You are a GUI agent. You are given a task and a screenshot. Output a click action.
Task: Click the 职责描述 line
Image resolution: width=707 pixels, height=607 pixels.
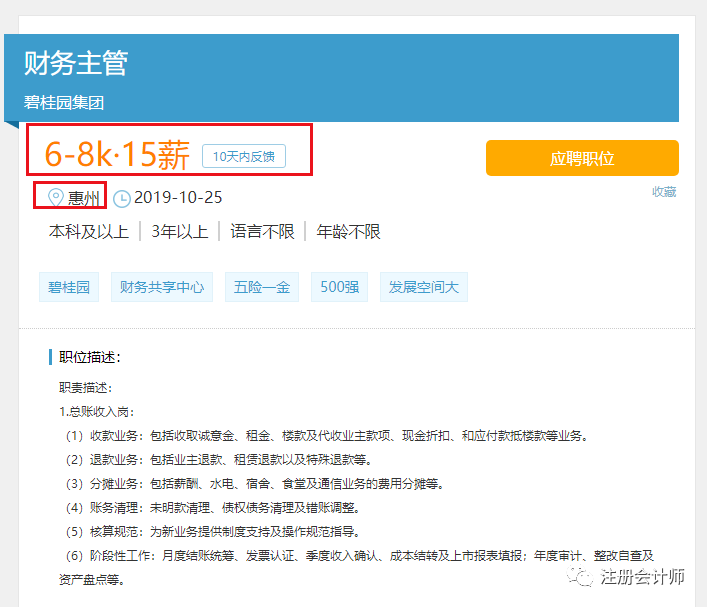coord(85,388)
